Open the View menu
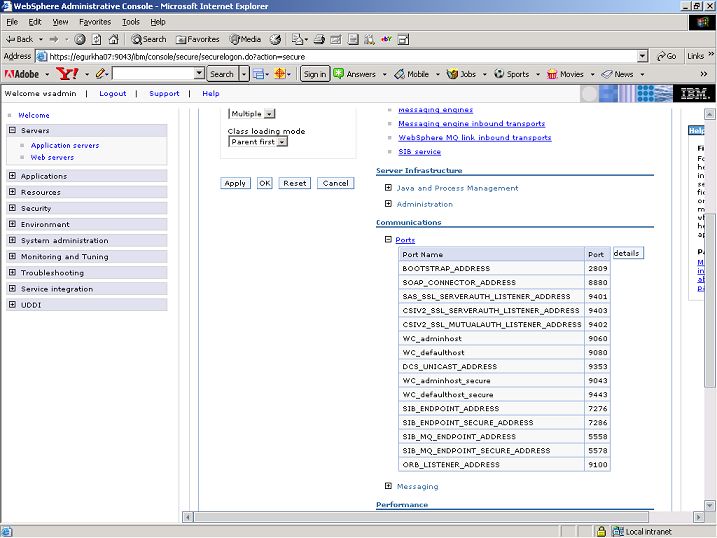 60,22
